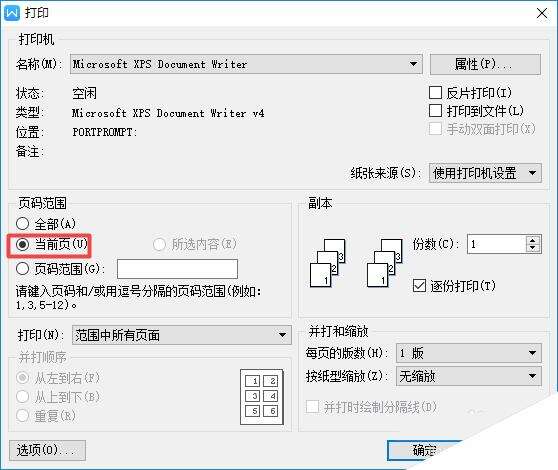The height and width of the screenshot is (470, 558).
Task: Expand the 按纸型缩放(Z) dropdown
Action: (469, 376)
